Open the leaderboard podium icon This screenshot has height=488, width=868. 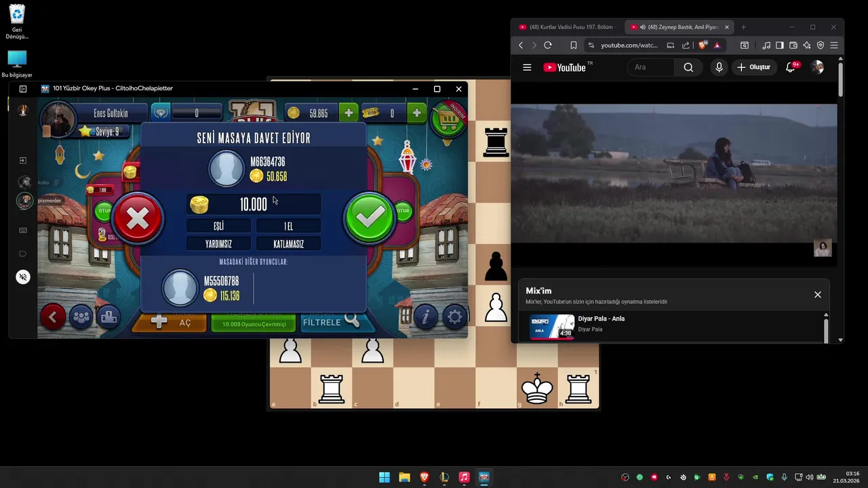108,317
